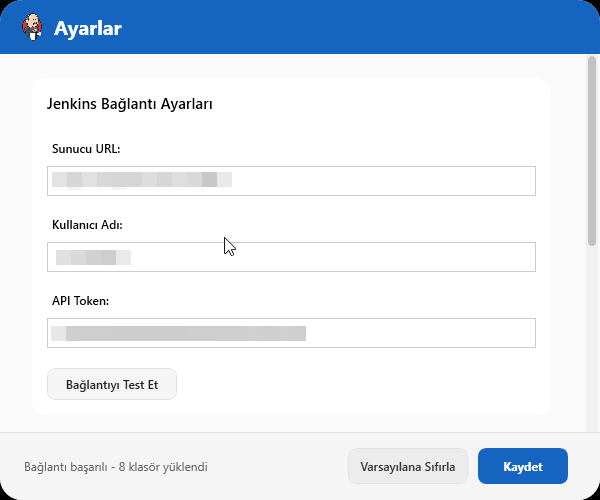Select the API Token input box
This screenshot has width=600, height=500.
[x=291, y=333]
